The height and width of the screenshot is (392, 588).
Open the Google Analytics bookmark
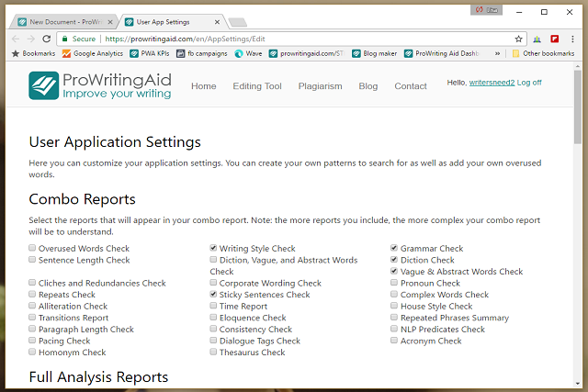click(92, 53)
